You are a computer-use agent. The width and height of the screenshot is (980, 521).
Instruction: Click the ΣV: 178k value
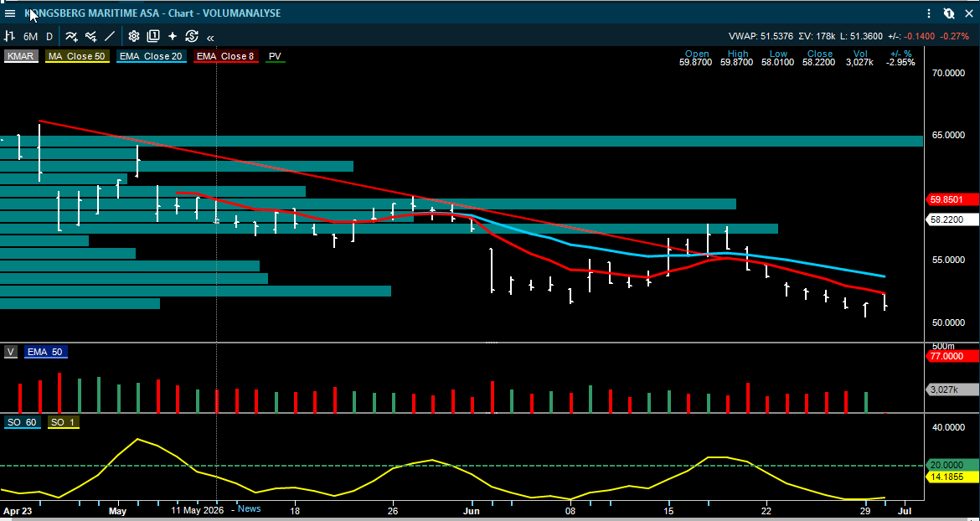tap(818, 36)
